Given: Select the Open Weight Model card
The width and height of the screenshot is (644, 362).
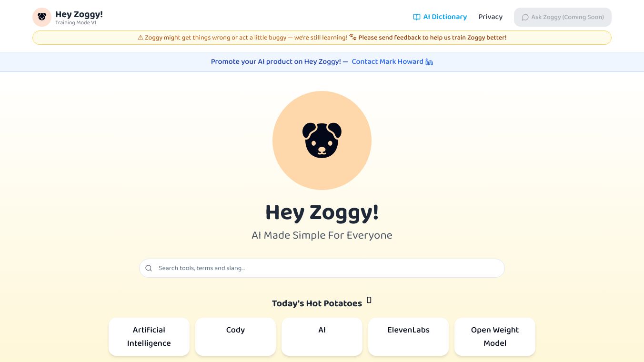Looking at the screenshot, I should pyautogui.click(x=494, y=337).
